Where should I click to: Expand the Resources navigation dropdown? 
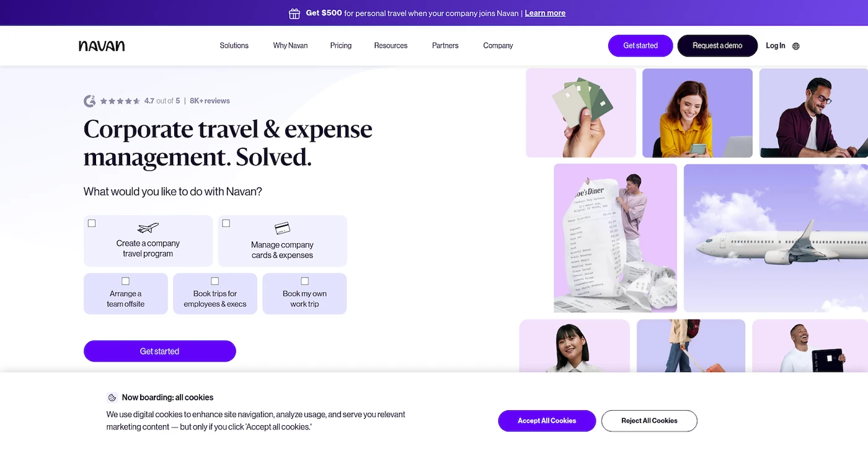point(391,46)
